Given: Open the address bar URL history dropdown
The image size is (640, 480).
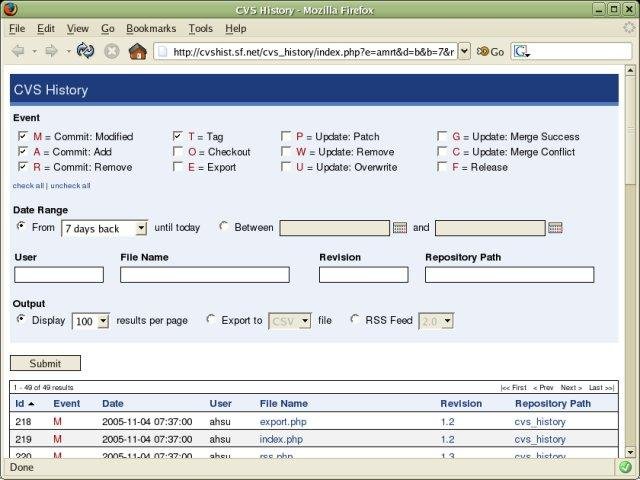Looking at the screenshot, I should pyautogui.click(x=464, y=52).
